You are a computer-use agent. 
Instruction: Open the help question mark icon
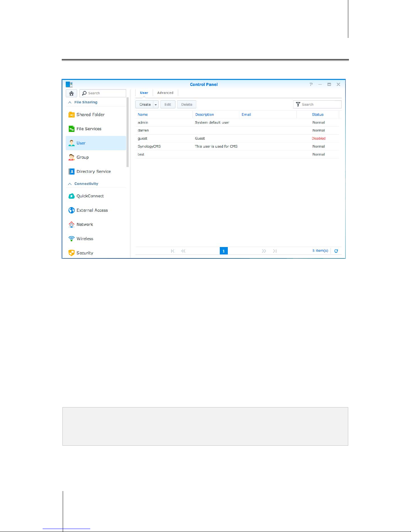click(x=311, y=85)
